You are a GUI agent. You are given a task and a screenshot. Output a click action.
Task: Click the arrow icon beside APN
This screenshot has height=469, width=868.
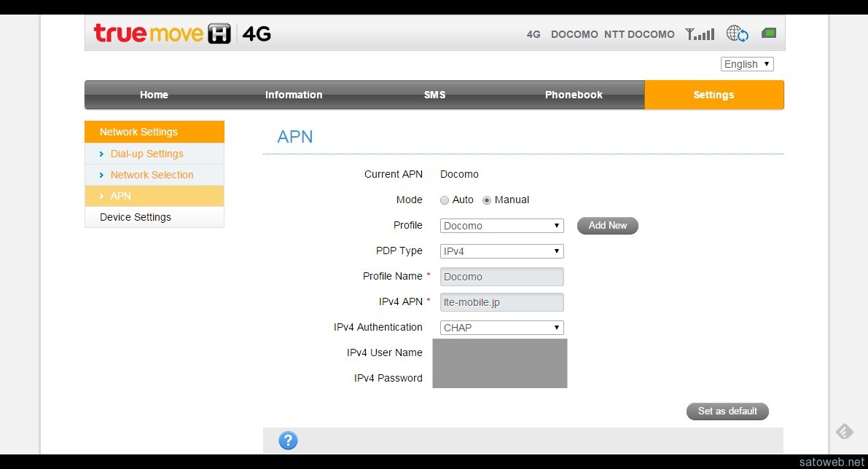click(x=102, y=196)
